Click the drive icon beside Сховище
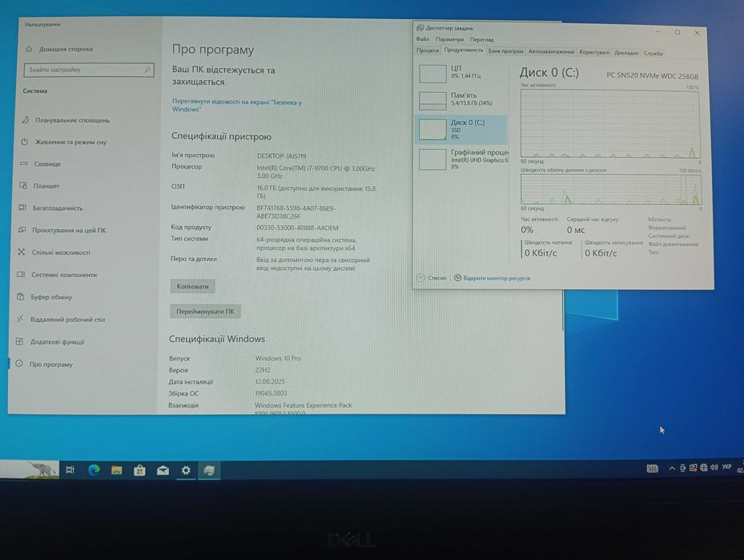This screenshot has width=744, height=560. pyautogui.click(x=24, y=163)
